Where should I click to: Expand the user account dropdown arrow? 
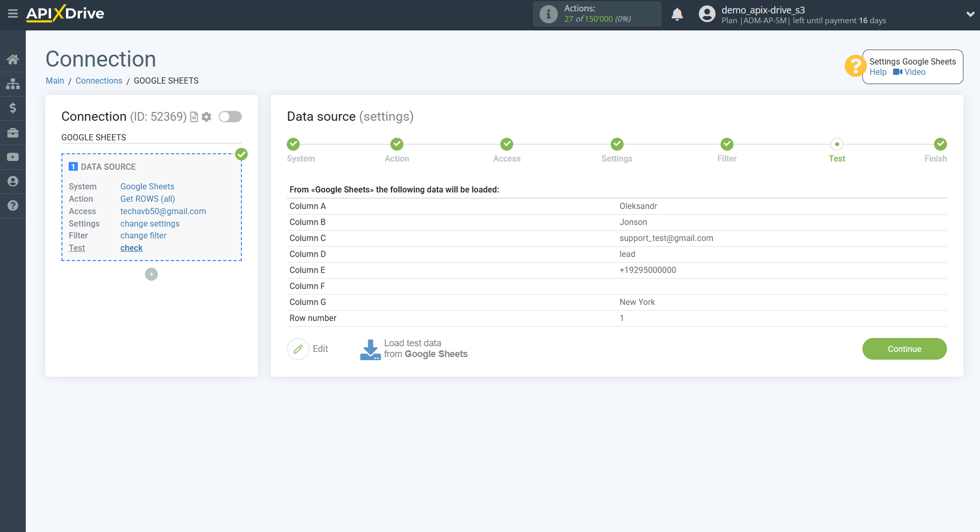(x=970, y=14)
